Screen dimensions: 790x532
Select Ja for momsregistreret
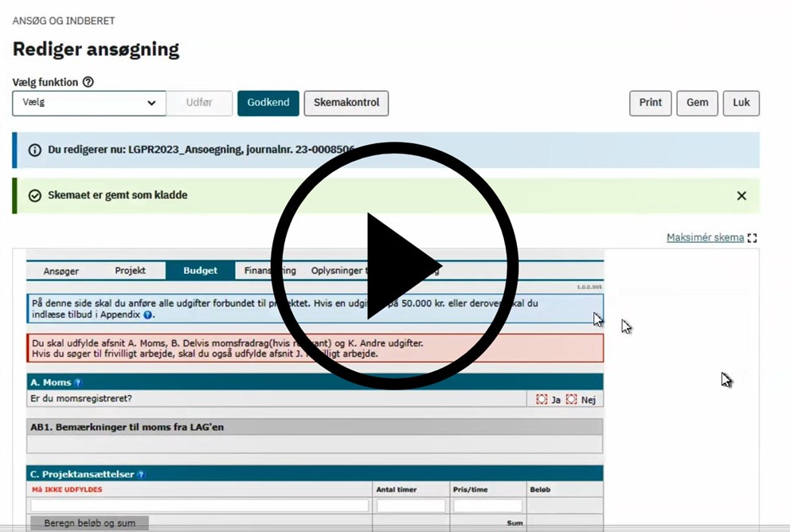coord(542,400)
